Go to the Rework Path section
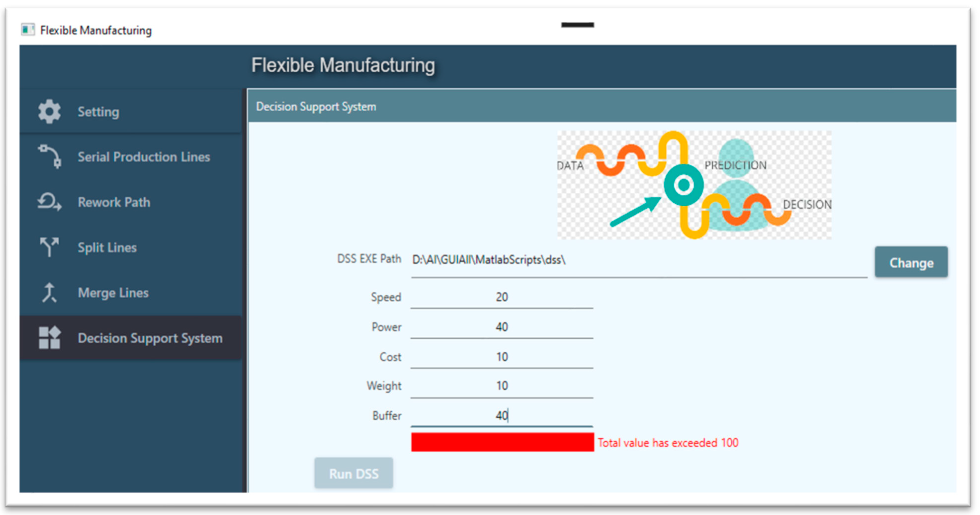980x515 pixels. (x=114, y=202)
